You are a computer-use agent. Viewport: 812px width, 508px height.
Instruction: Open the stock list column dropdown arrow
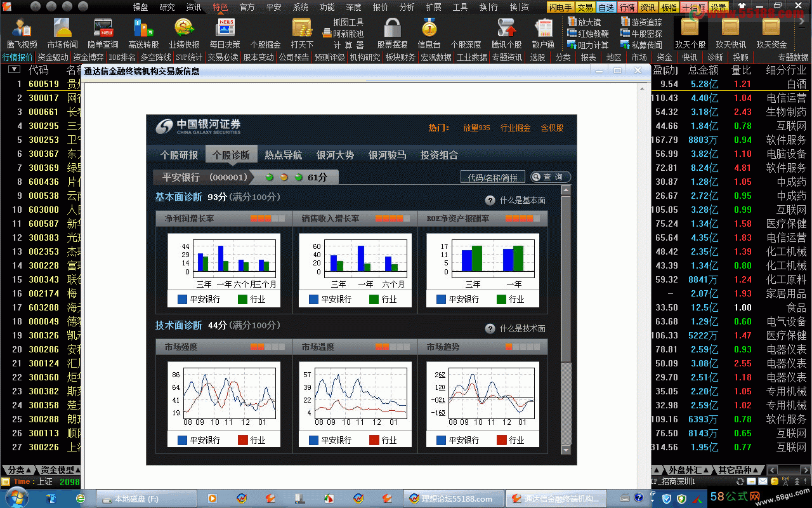(x=14, y=70)
